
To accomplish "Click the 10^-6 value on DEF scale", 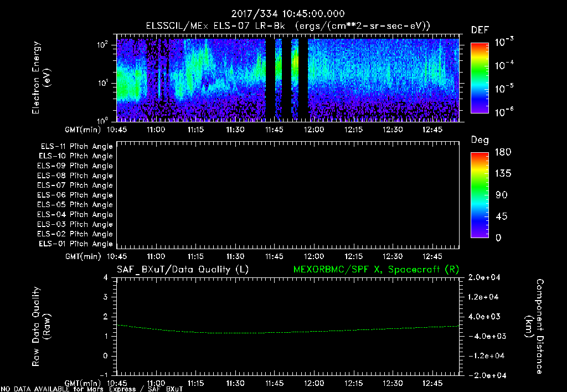I will [x=504, y=112].
